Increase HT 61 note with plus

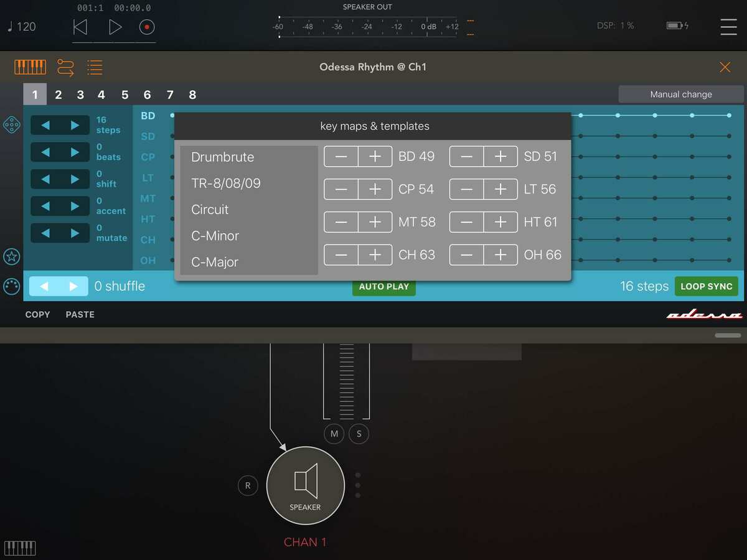[500, 222]
